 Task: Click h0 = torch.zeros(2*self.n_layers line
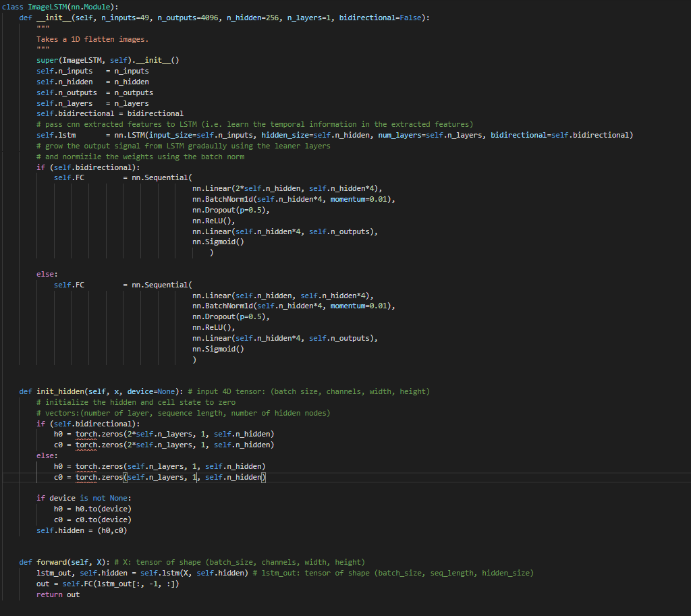coord(163,434)
